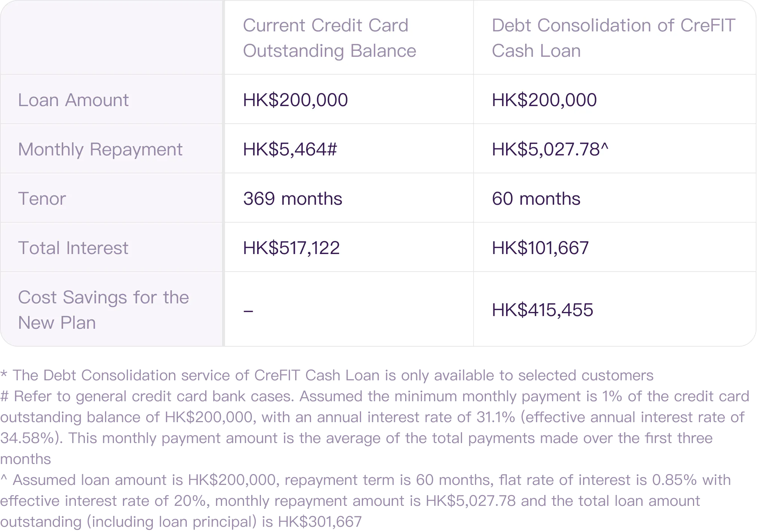The width and height of the screenshot is (758, 532).
Task: Click Current Credit Card Outstanding Balance header
Action: pos(329,38)
